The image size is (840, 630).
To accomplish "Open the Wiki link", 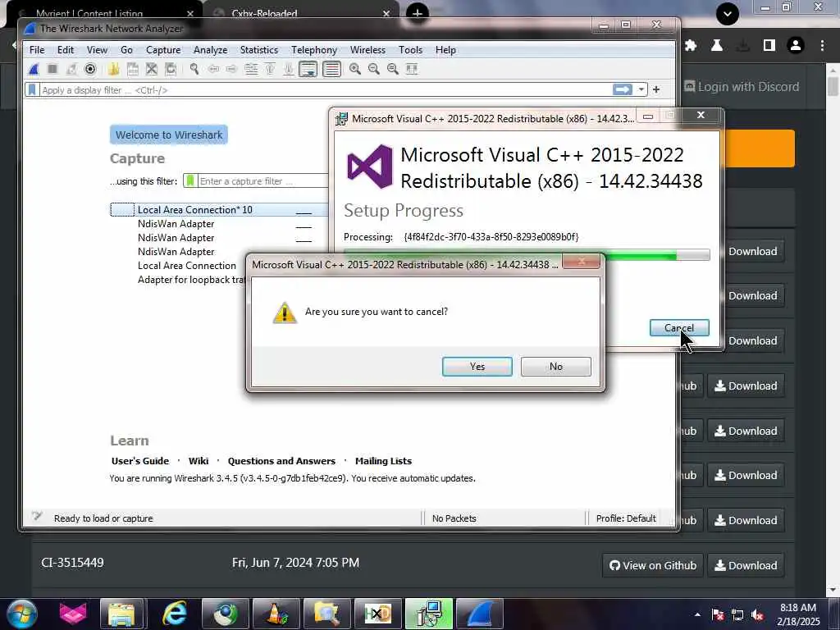I will coord(199,461).
